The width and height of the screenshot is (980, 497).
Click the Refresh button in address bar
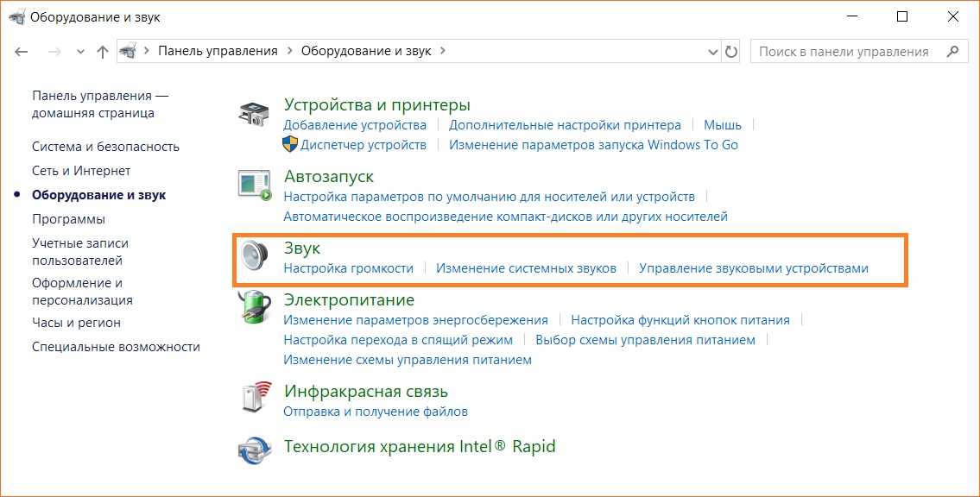pos(731,51)
